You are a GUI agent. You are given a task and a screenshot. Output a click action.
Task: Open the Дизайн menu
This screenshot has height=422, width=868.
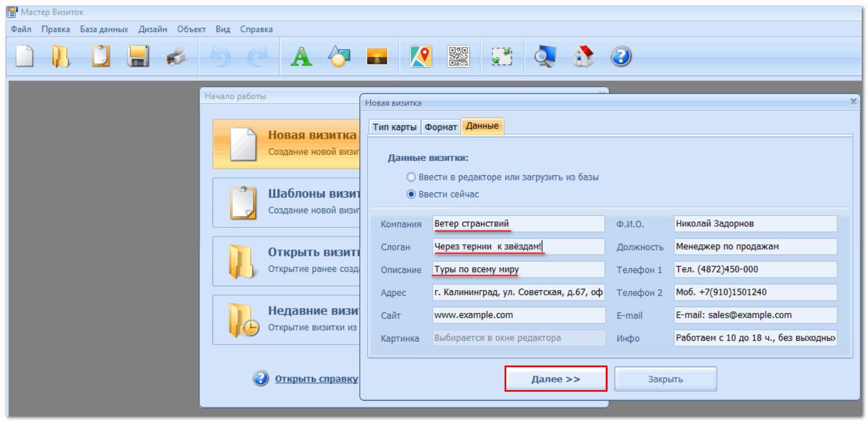pyautogui.click(x=153, y=29)
